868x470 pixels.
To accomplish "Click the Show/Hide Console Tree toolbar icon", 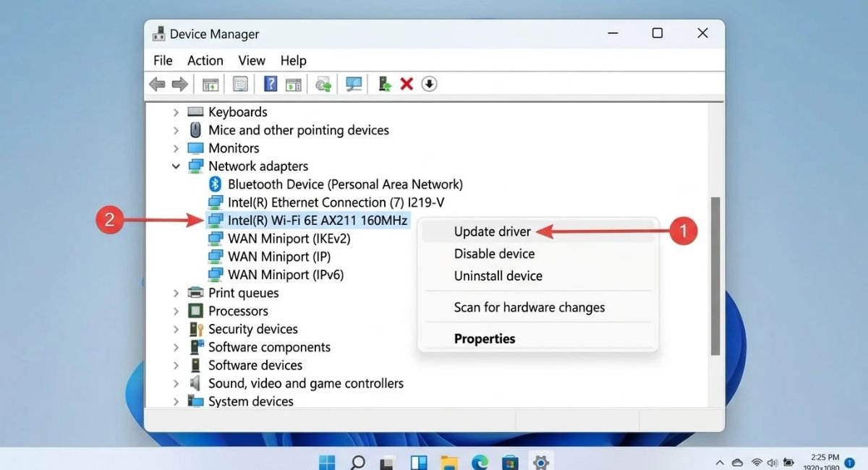I will click(210, 85).
